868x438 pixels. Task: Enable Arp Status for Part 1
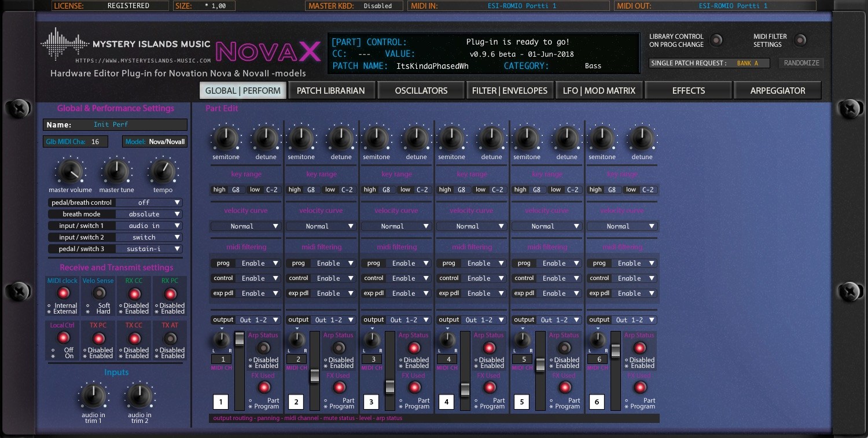(x=263, y=347)
